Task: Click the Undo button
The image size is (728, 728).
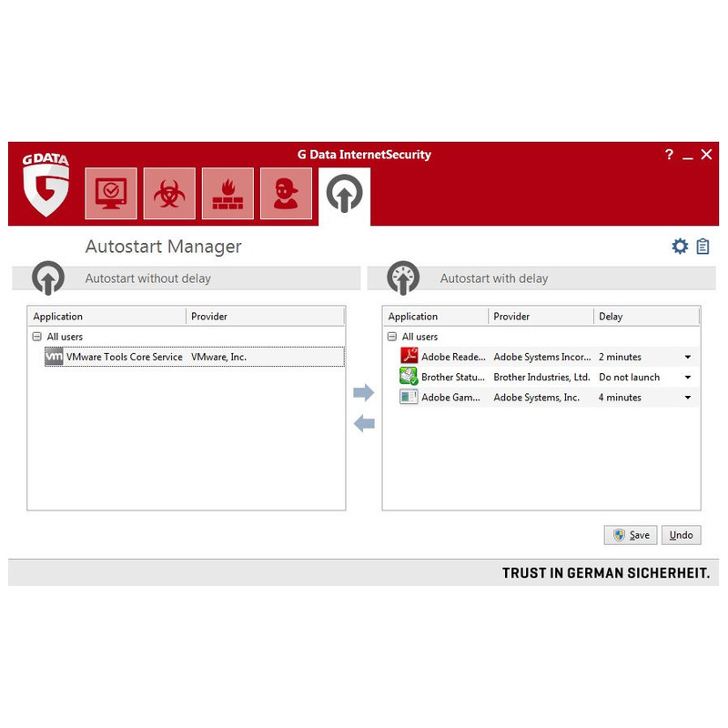Action: coord(681,535)
